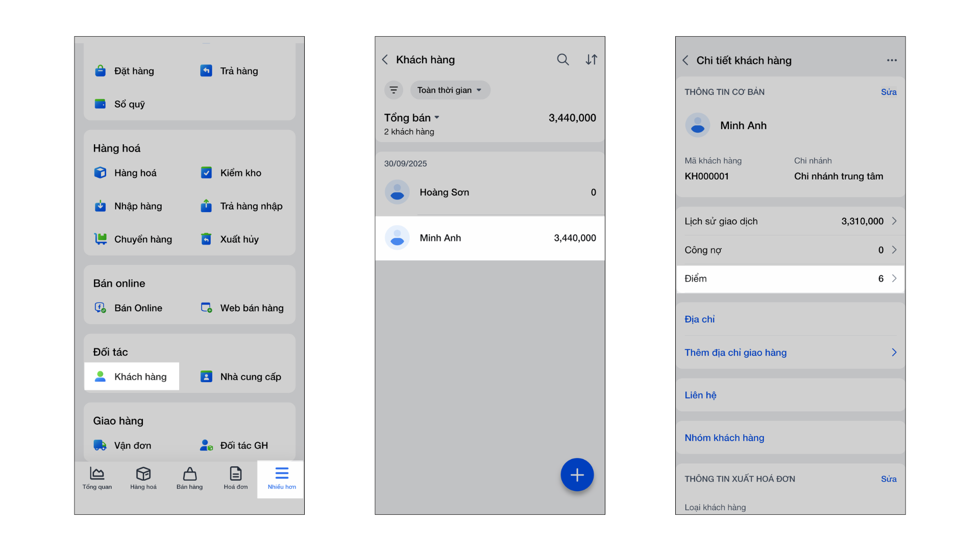
Task: Tap Thêm địa chỉ giao hàng
Action: click(736, 353)
